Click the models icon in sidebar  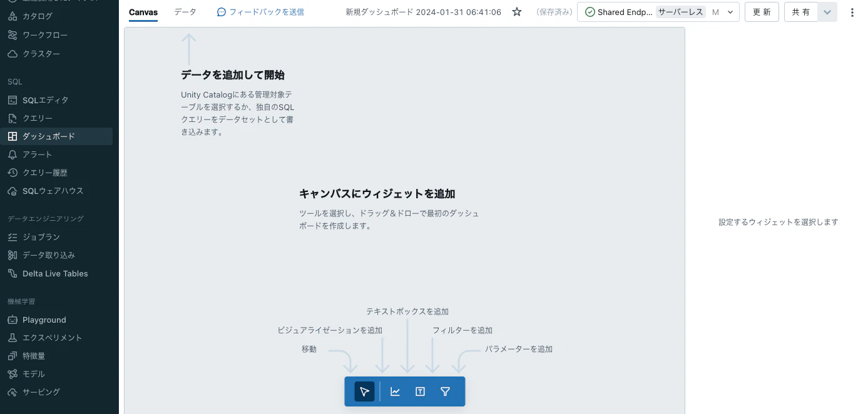tap(13, 374)
